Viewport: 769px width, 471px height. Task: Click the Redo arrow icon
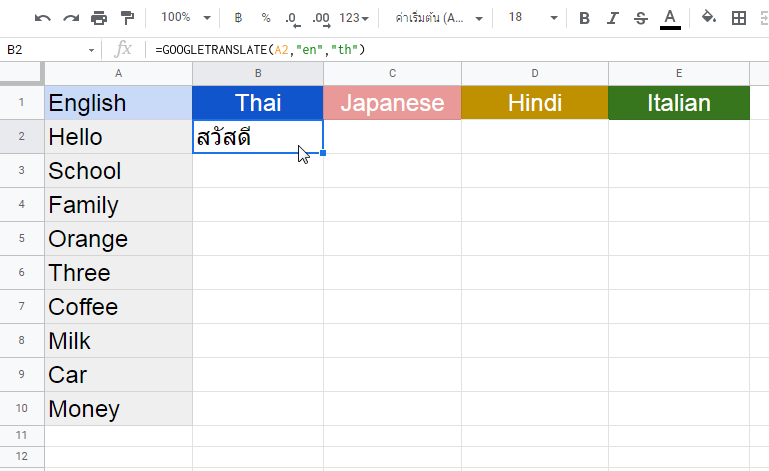tap(71, 19)
